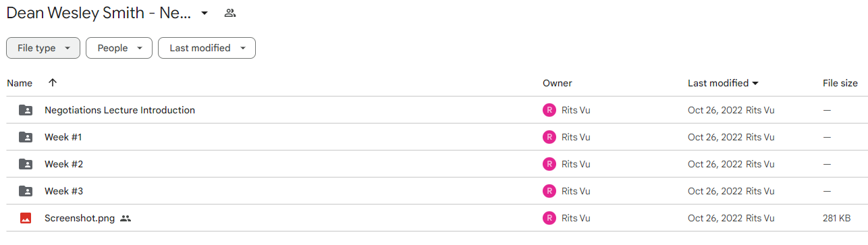Click the shared badge next to Screenshot.png
The width and height of the screenshot is (868, 245).
(126, 218)
